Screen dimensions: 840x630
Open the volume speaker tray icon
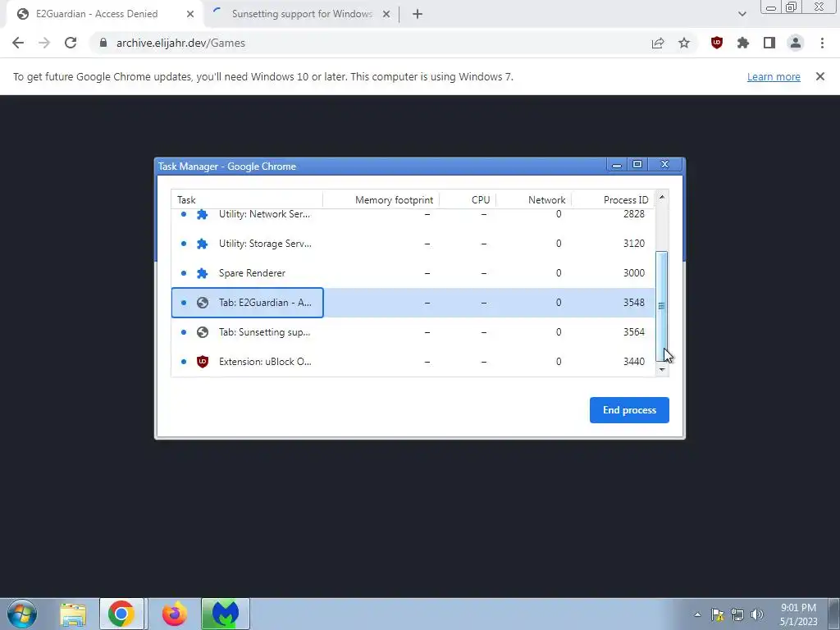(x=756, y=614)
